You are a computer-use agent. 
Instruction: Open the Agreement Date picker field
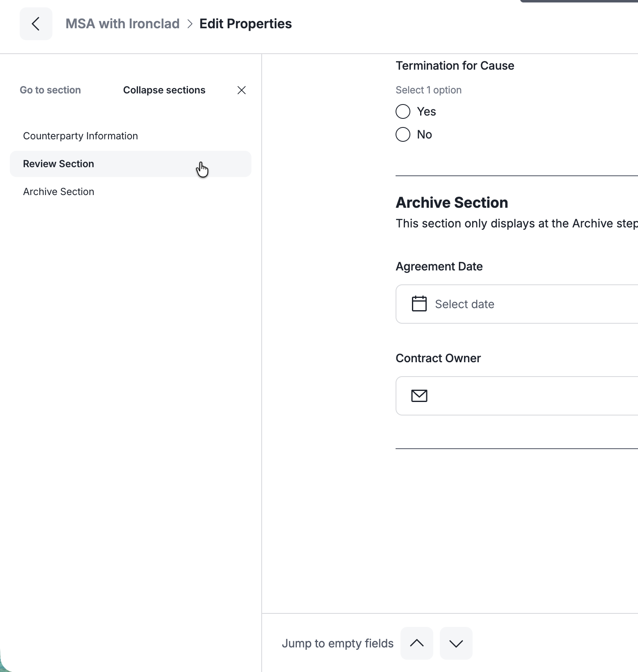pyautogui.click(x=517, y=304)
